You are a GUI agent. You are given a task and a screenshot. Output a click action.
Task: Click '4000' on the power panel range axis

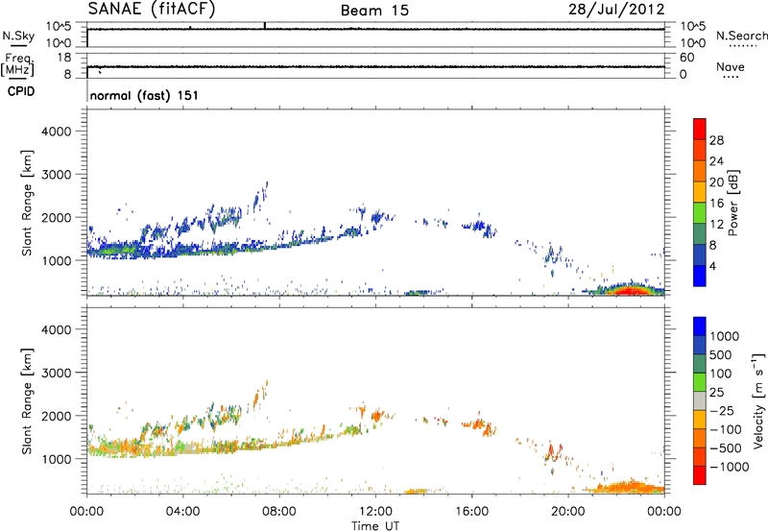pos(56,132)
